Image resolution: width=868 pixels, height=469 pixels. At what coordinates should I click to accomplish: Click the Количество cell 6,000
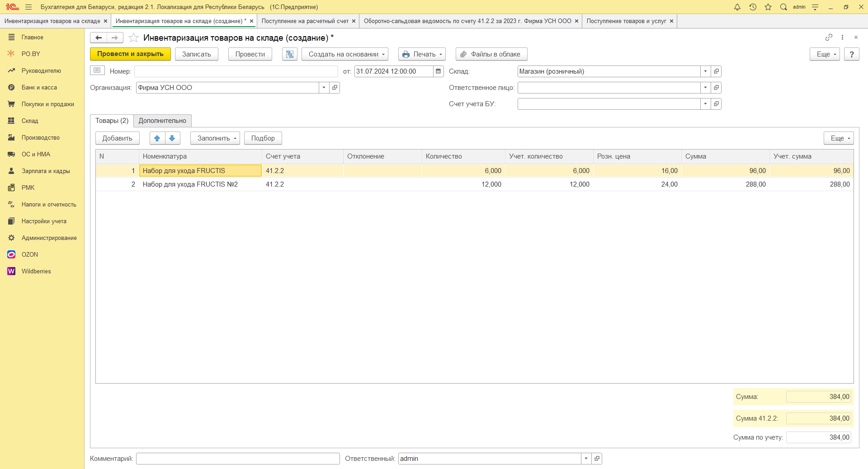(x=463, y=171)
